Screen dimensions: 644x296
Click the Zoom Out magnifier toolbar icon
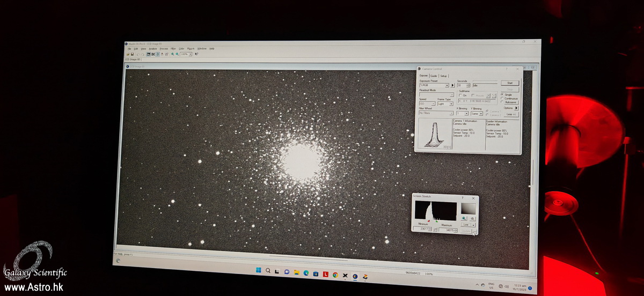coord(177,54)
